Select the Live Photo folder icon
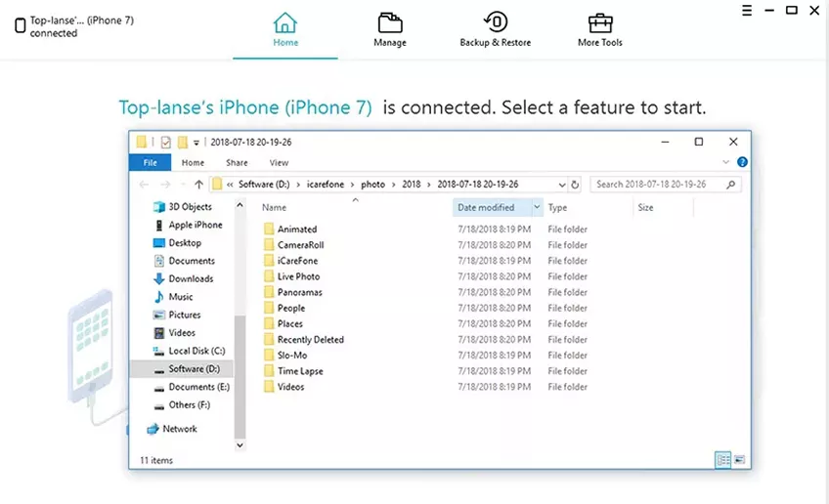 click(x=269, y=276)
